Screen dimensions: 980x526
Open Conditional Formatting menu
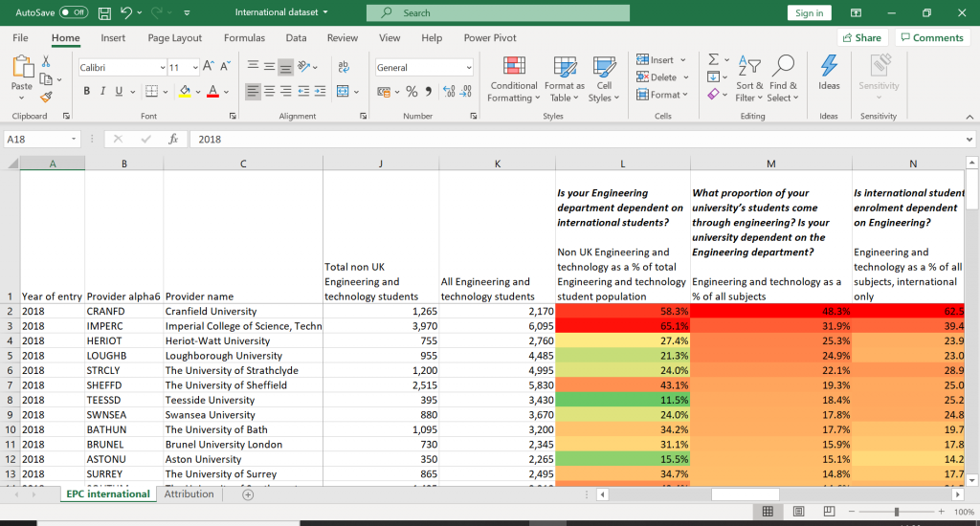[x=514, y=79]
